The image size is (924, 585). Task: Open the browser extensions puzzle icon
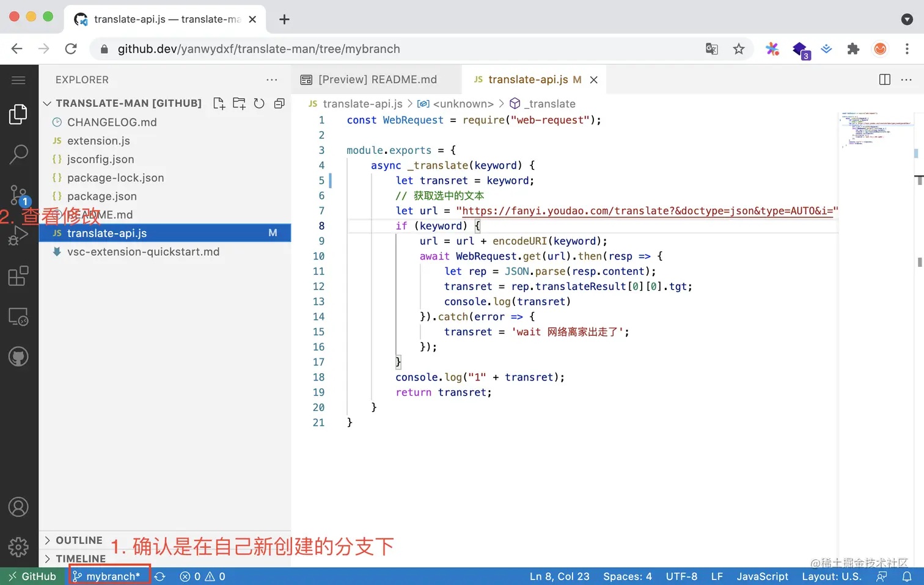click(853, 49)
